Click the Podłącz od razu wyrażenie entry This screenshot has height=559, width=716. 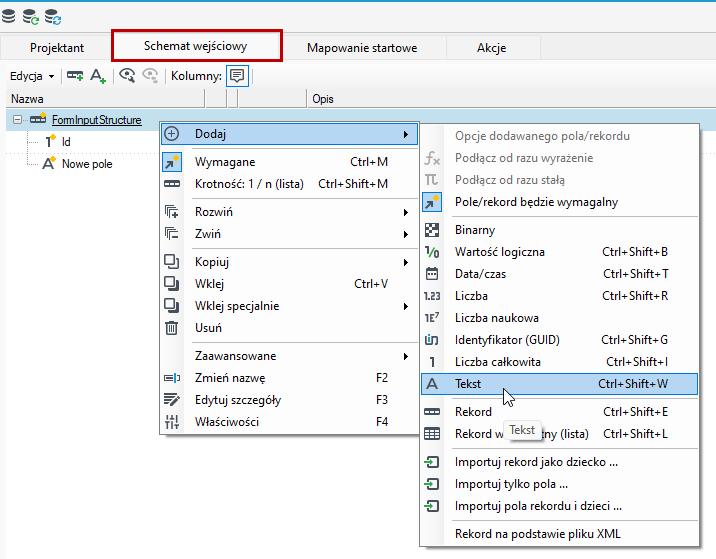click(560, 158)
